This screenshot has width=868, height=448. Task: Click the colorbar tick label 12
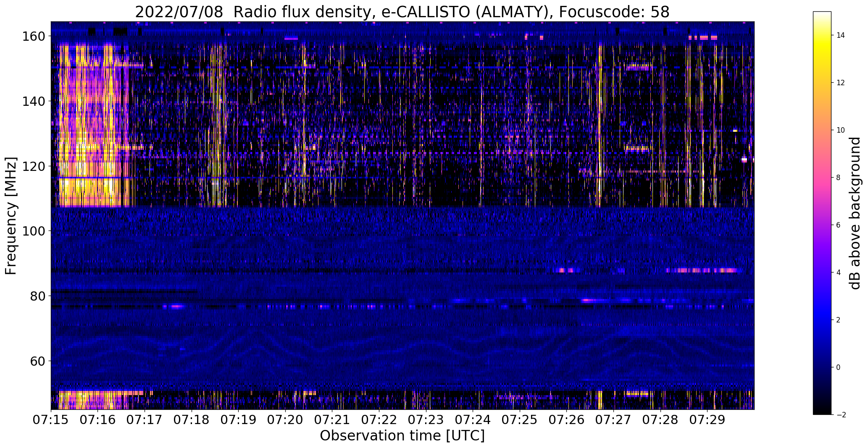click(x=841, y=83)
